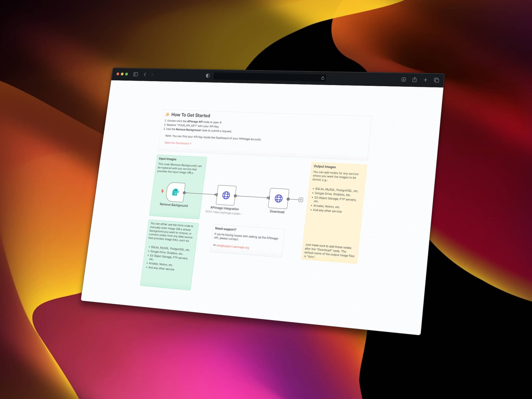This screenshot has height=399, width=532.
Task: Open the Dashboard link
Action: pos(178,143)
